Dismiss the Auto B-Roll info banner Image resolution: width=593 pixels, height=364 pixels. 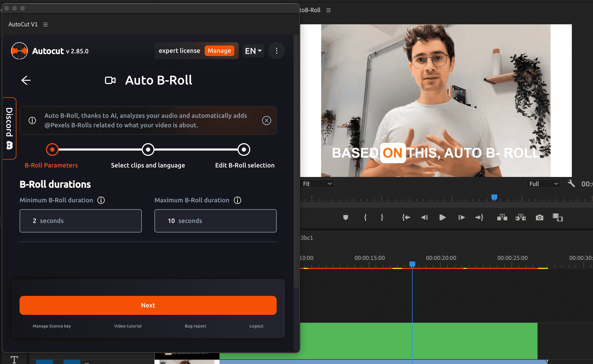266,120
